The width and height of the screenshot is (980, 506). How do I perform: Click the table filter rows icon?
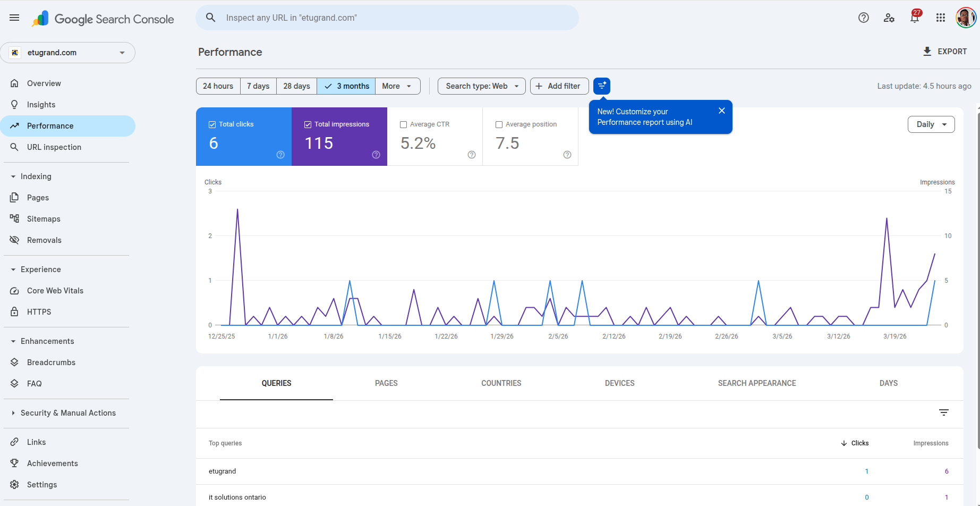[943, 412]
